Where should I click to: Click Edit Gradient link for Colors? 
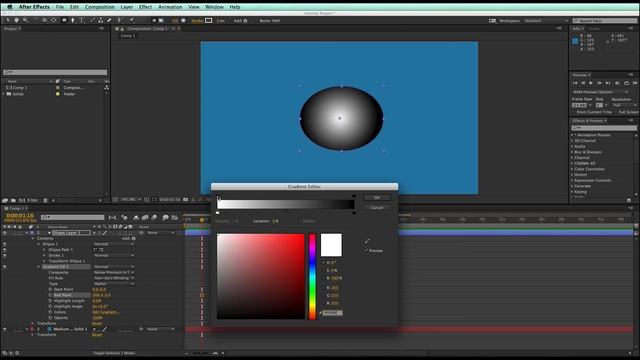point(106,312)
